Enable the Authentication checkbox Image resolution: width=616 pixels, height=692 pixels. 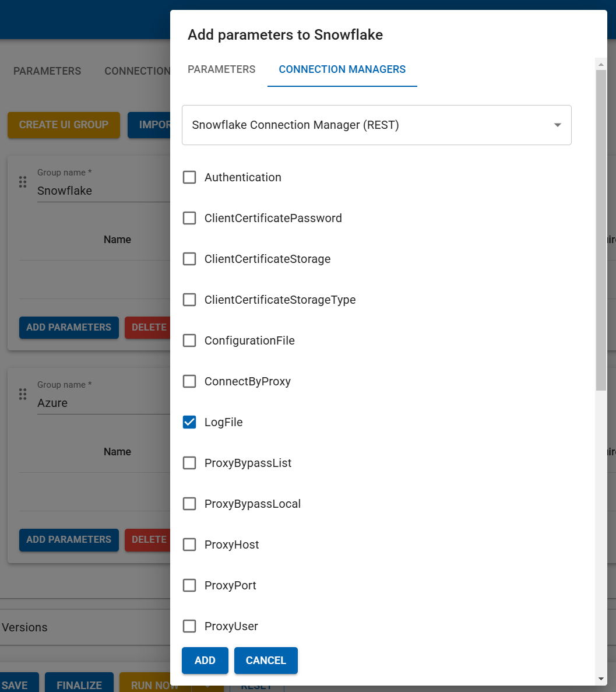tap(189, 177)
